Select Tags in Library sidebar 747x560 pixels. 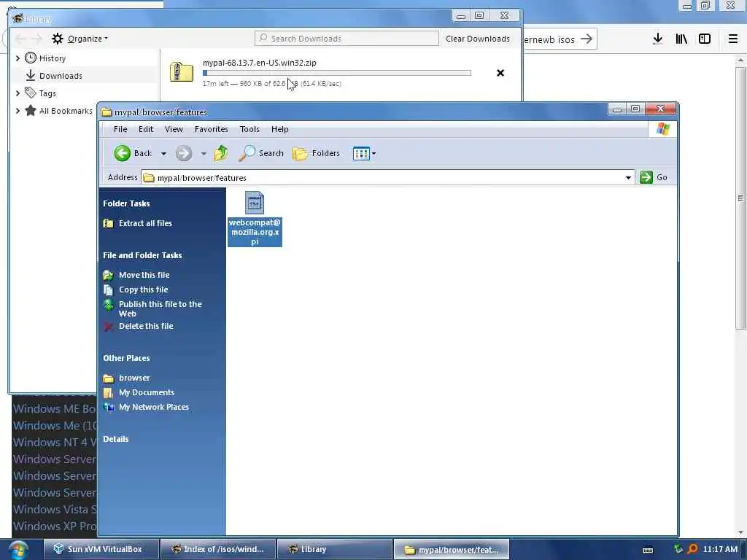47,93
